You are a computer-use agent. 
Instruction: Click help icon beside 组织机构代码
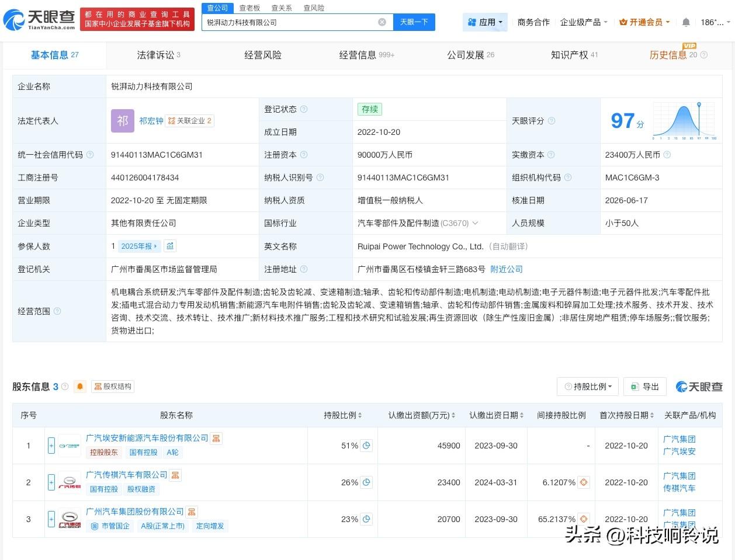click(568, 178)
